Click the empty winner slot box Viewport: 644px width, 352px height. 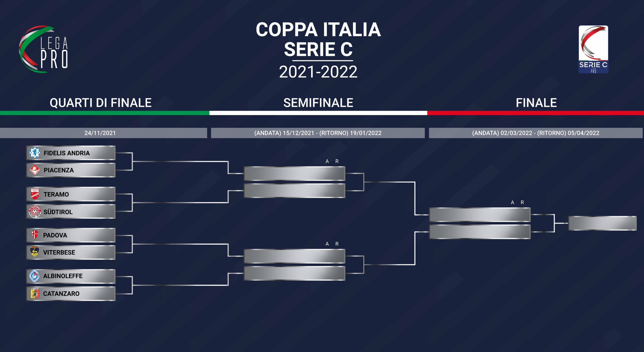point(602,223)
